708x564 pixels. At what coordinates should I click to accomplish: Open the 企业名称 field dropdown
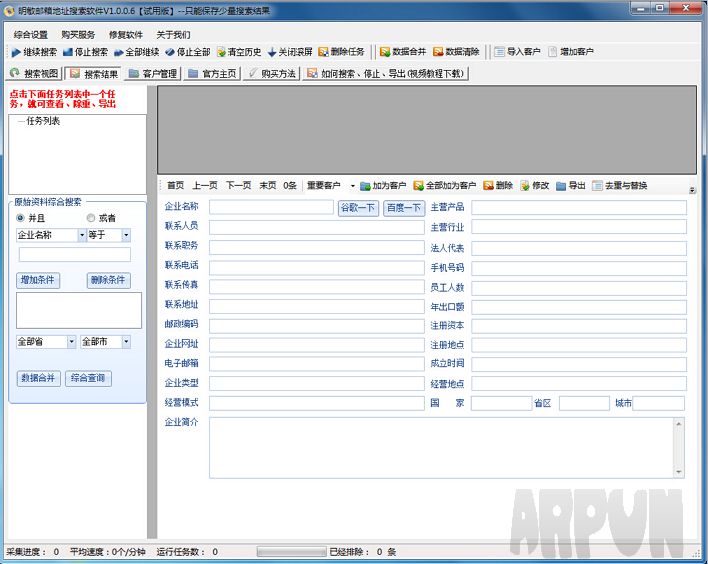coord(82,236)
